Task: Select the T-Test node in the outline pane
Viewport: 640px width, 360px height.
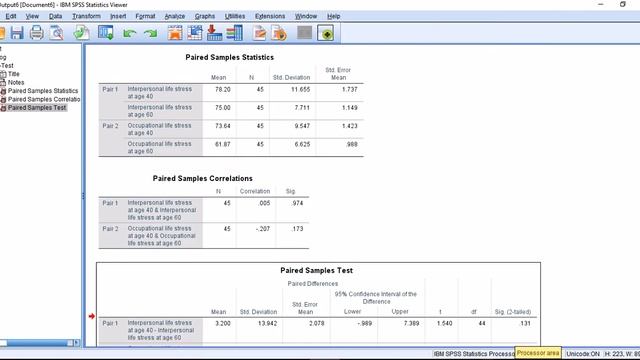Action: click(7, 66)
